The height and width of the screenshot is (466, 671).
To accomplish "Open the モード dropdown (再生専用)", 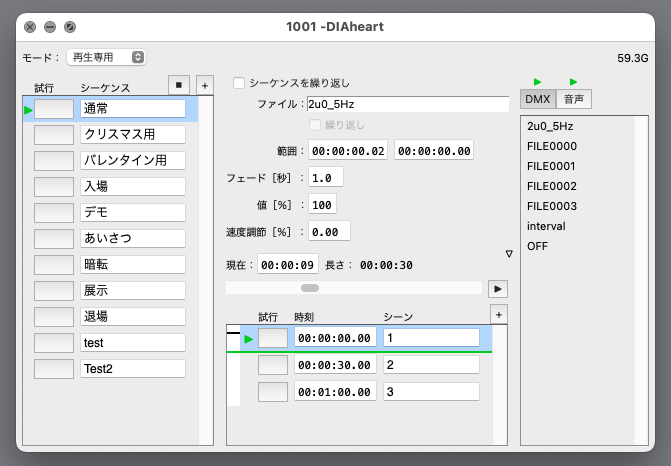I will click(x=106, y=57).
